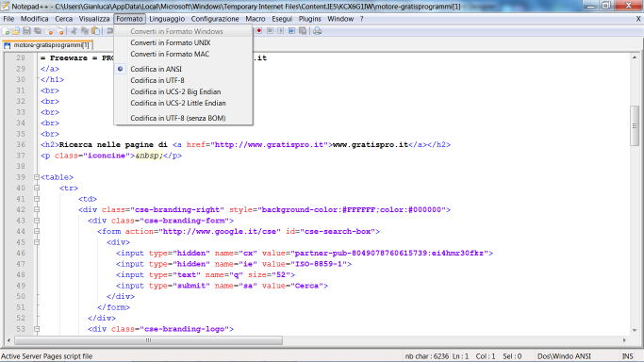Open the Plugins menu
The width and height of the screenshot is (644, 362).
[309, 19]
